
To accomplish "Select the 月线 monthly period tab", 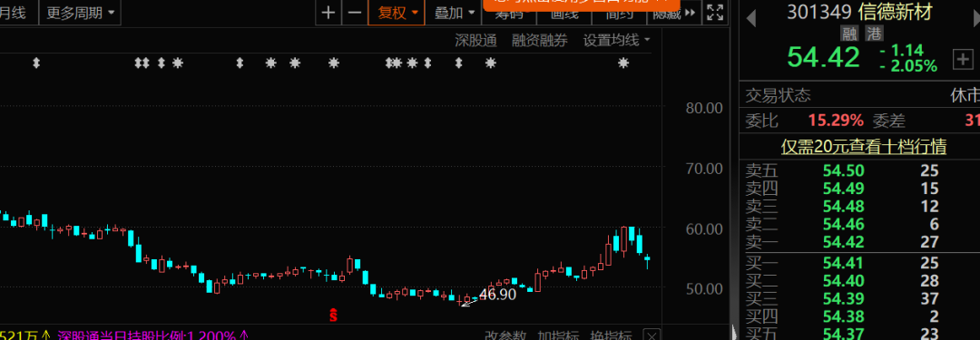I will tap(14, 13).
